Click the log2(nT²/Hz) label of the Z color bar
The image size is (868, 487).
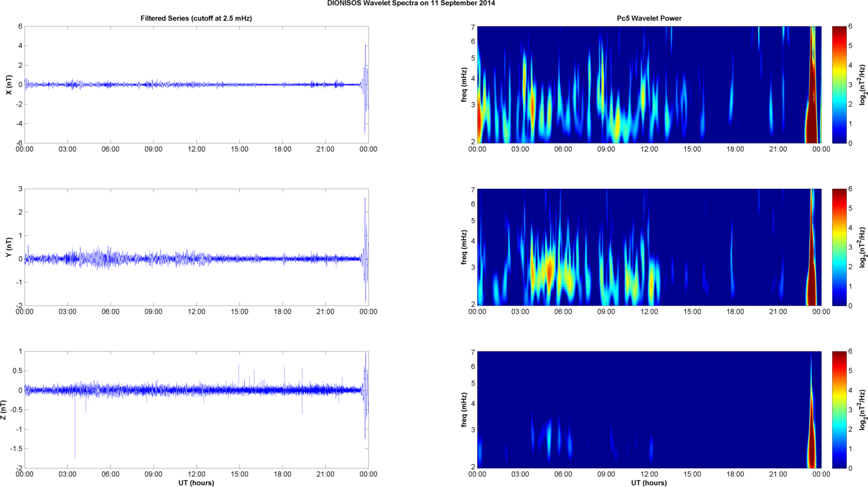coord(863,410)
